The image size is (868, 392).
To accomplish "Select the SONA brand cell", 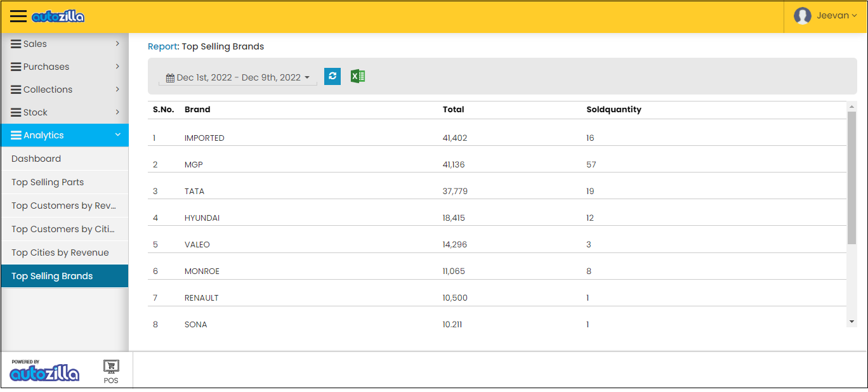I will tap(196, 324).
